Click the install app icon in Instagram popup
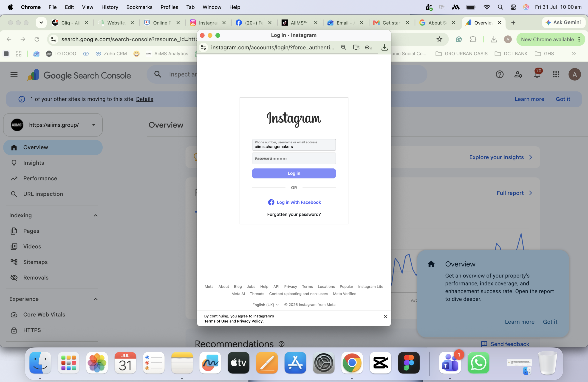This screenshot has width=588, height=382. tap(356, 47)
